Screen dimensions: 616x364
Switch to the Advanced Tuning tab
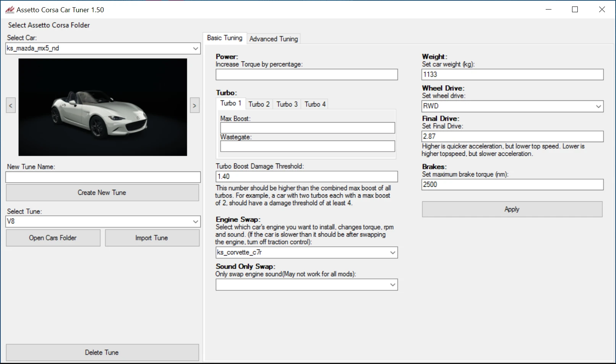tap(274, 39)
